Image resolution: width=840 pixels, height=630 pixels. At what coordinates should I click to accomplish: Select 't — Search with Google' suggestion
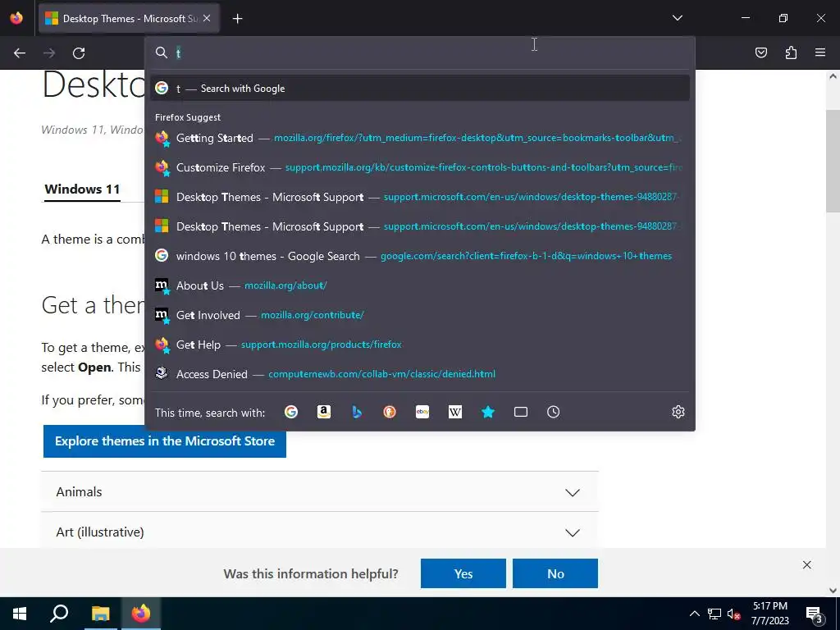pyautogui.click(x=420, y=89)
